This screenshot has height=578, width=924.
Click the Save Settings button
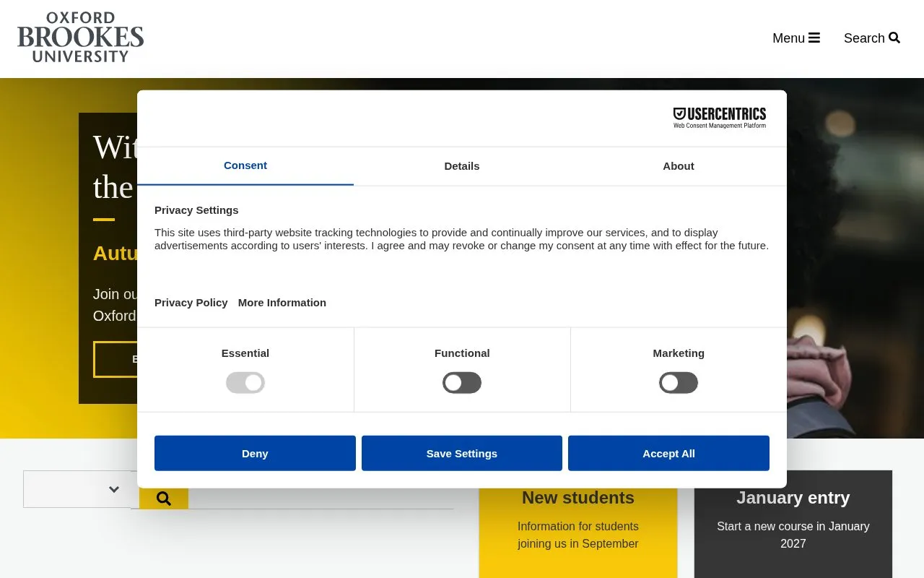pos(462,453)
